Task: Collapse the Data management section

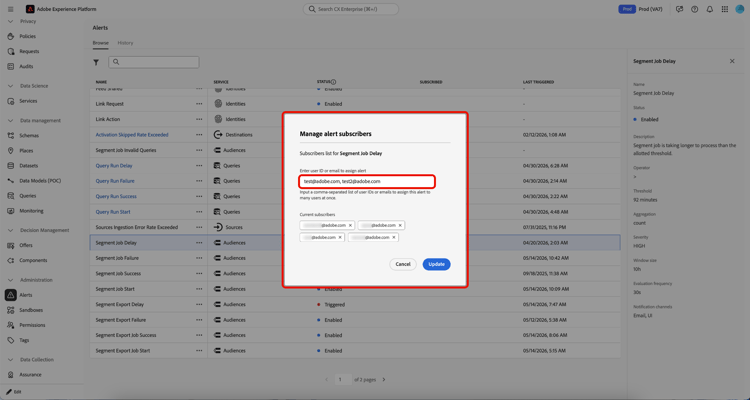Action: [11, 121]
